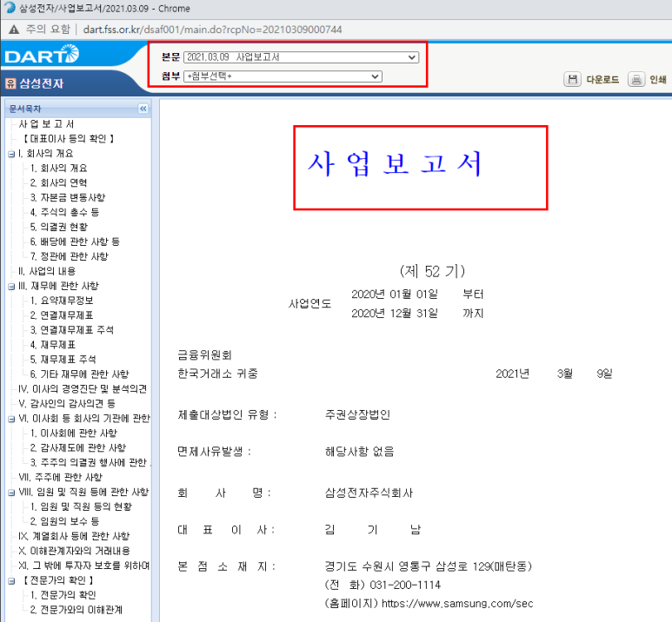Click the security warning icon in address bar
The width and height of the screenshot is (672, 622).
tap(14, 30)
